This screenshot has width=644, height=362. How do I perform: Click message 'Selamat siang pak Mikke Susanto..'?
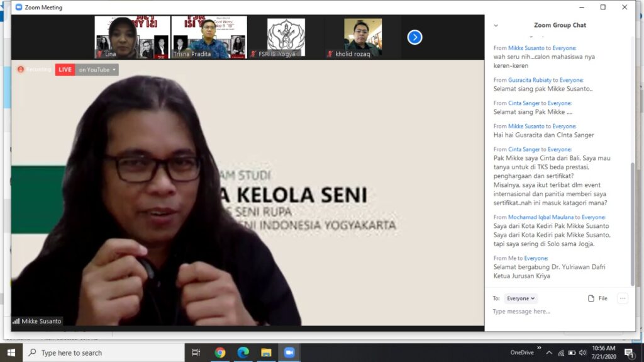coord(543,89)
